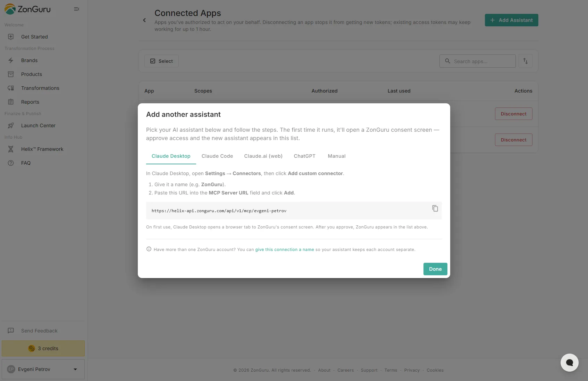Go back using the left arrow
Viewport: 588px width, 381px height.
tap(144, 20)
